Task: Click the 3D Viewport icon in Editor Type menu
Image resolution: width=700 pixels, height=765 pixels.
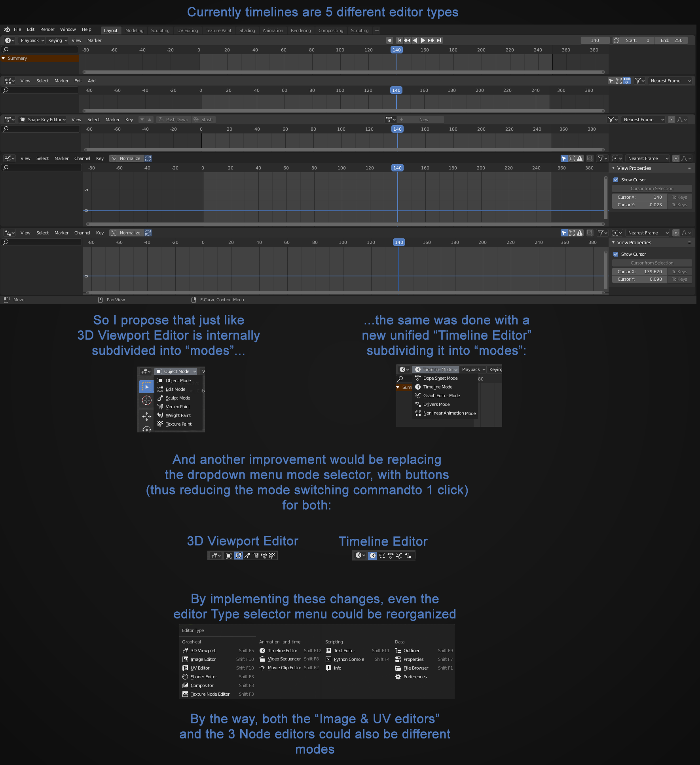Action: (185, 651)
